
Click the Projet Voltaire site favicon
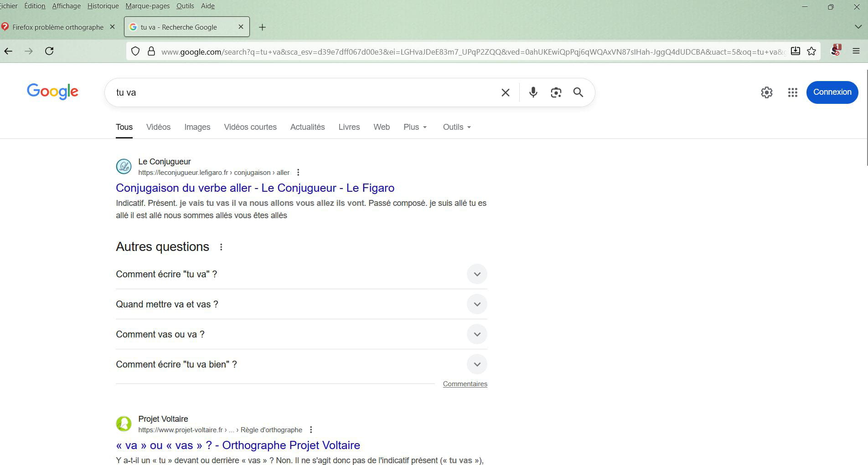[x=124, y=424]
